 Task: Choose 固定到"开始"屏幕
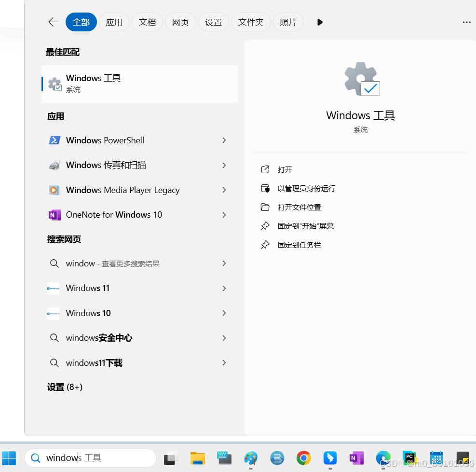[306, 226]
